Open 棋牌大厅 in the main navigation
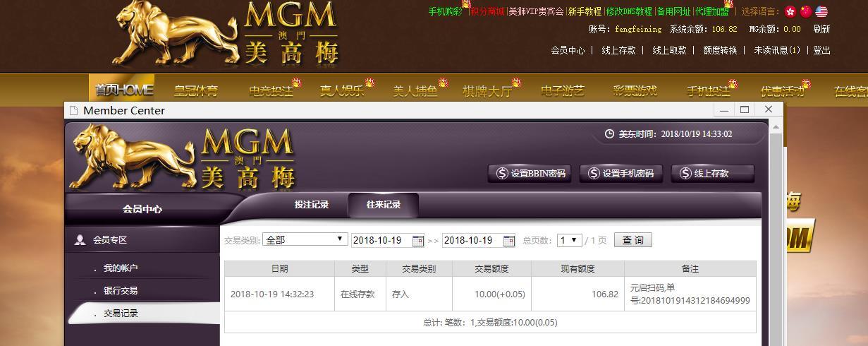Viewport: 868px width, 346px height. pos(487,90)
